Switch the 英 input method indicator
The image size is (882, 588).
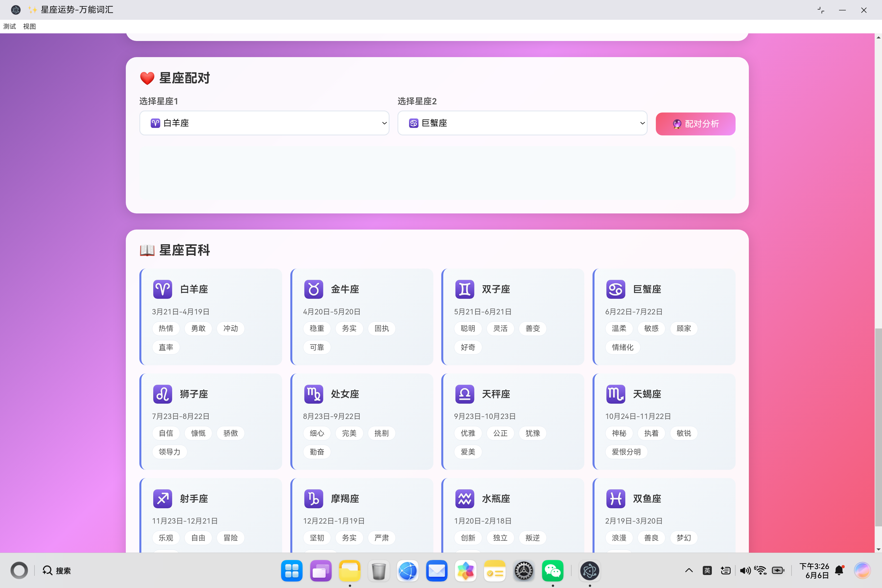(707, 570)
